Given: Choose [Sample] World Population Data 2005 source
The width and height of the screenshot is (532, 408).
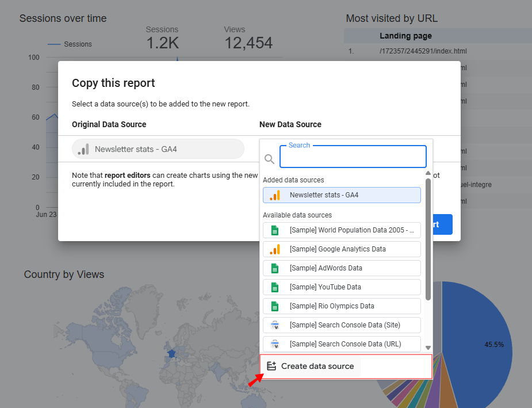Looking at the screenshot, I should [x=342, y=230].
